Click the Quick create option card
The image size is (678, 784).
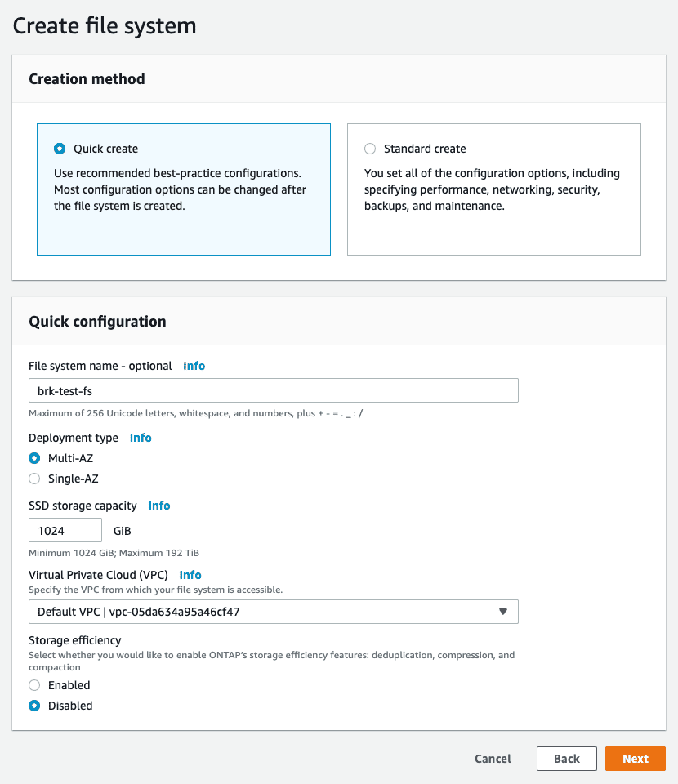point(184,189)
